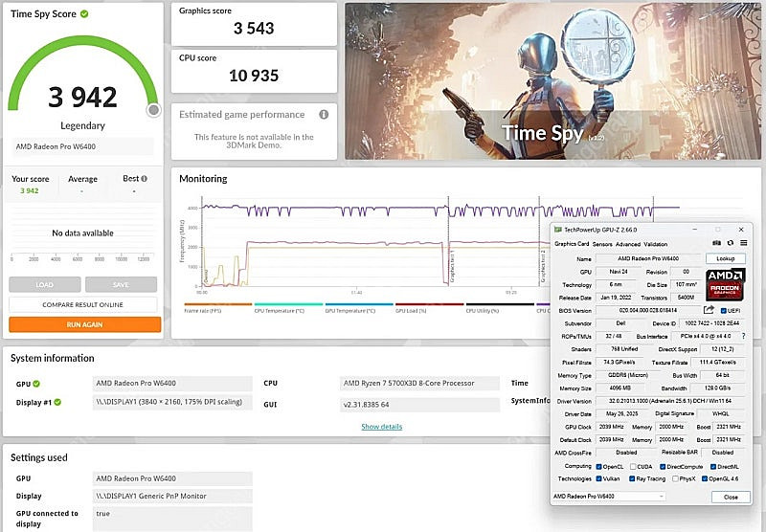Viewport: 766px width, 532px height.
Task: Toggle the CUDA checkbox
Action: coord(633,467)
